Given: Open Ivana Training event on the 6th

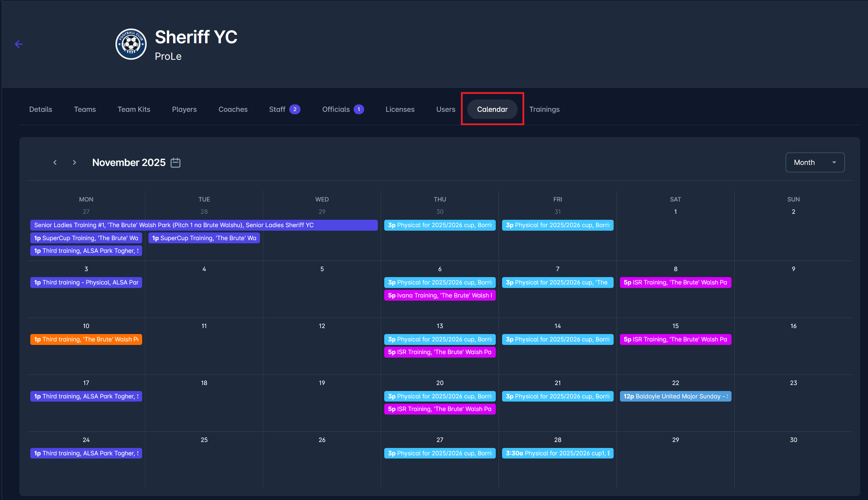Looking at the screenshot, I should (x=439, y=295).
